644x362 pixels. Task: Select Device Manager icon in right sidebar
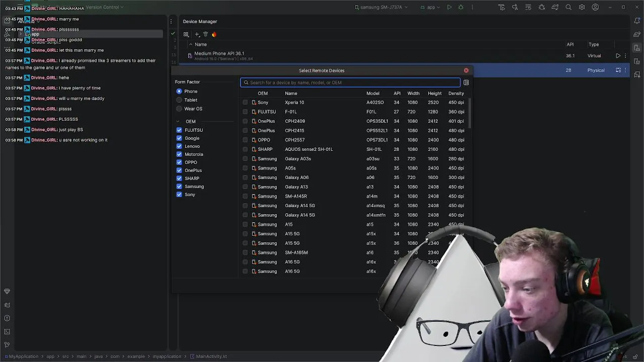(x=637, y=48)
